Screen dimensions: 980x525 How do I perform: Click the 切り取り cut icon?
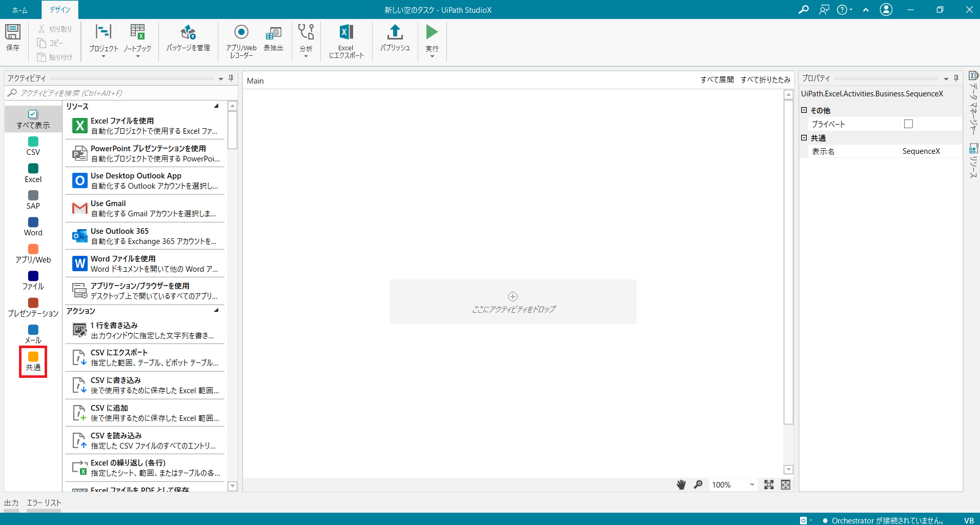point(42,29)
